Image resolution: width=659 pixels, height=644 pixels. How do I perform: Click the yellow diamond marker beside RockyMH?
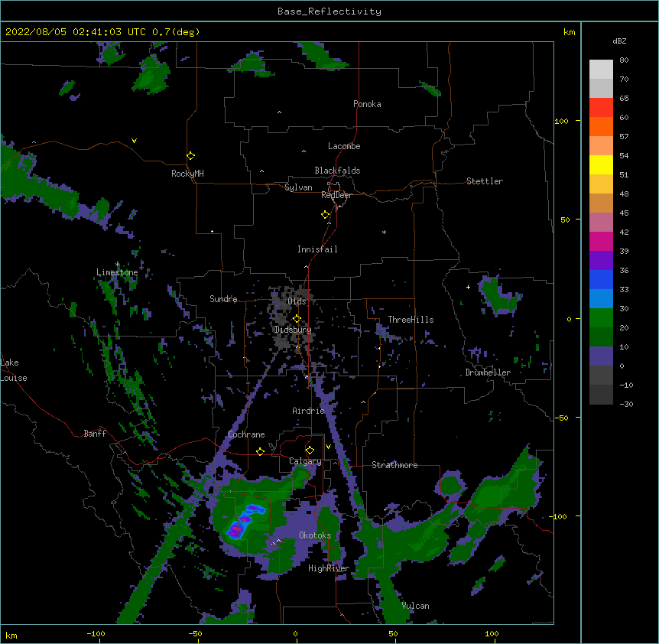191,156
